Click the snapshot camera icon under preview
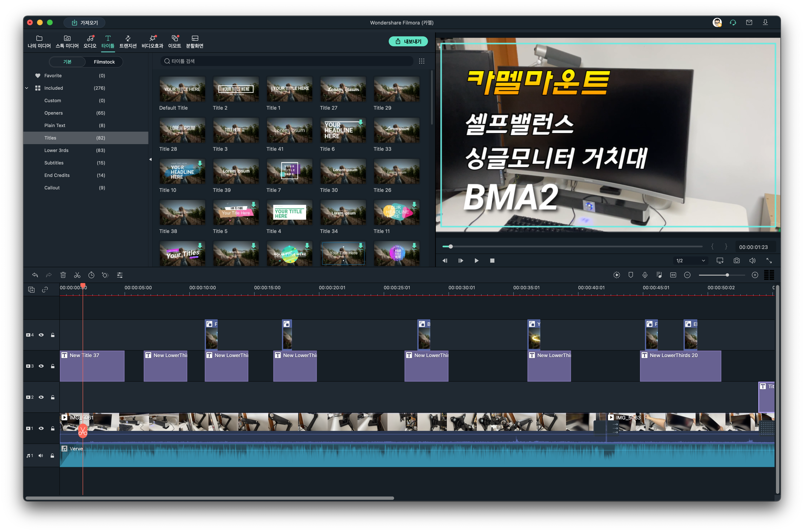Viewport: 804px width, 532px height. point(737,261)
